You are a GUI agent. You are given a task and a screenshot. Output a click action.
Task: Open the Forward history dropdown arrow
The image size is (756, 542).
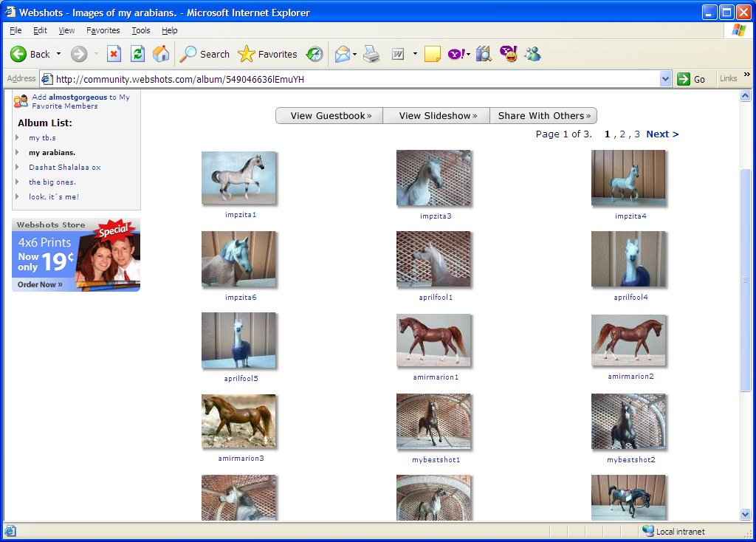(96, 54)
